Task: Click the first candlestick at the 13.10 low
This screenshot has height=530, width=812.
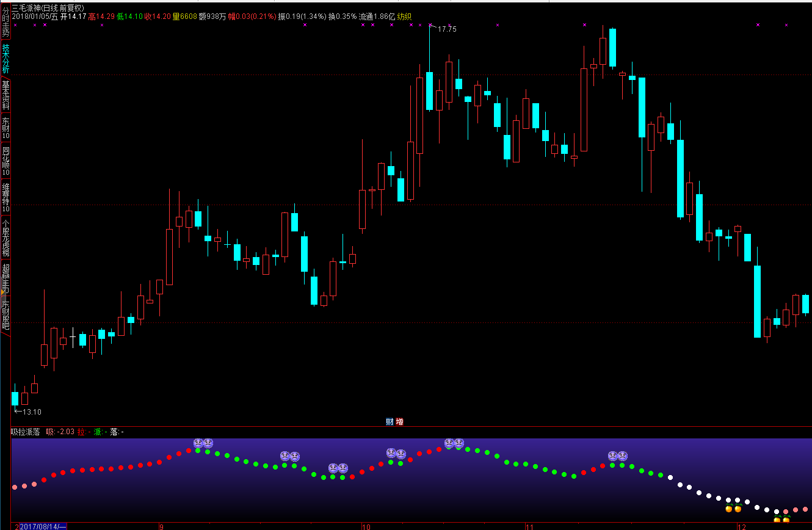Action: [x=15, y=398]
